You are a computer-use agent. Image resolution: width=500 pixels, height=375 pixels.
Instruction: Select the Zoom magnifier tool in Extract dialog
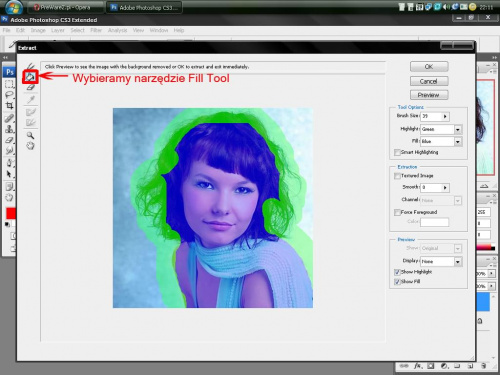30,135
